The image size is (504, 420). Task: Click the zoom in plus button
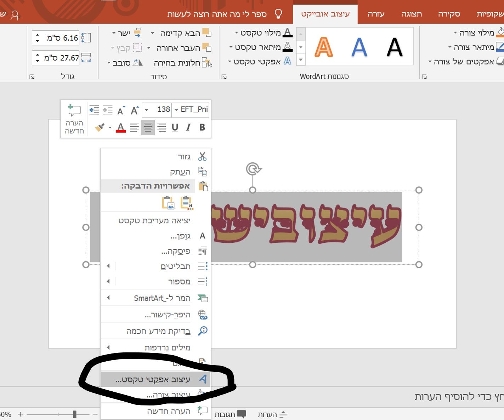coord(21,414)
